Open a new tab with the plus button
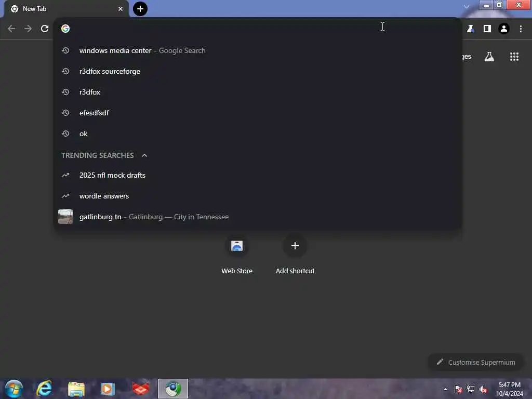Screen dimensions: 532x399 coord(140,9)
